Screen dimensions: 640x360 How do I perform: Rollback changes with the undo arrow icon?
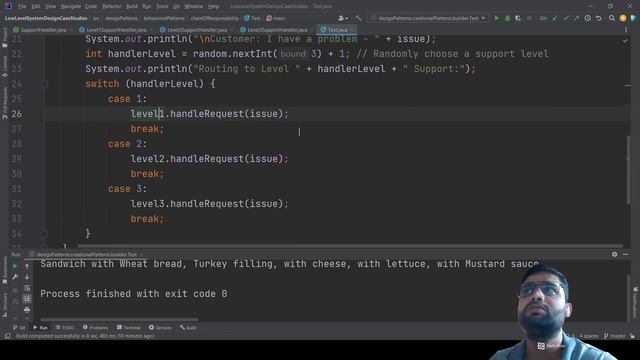click(598, 18)
